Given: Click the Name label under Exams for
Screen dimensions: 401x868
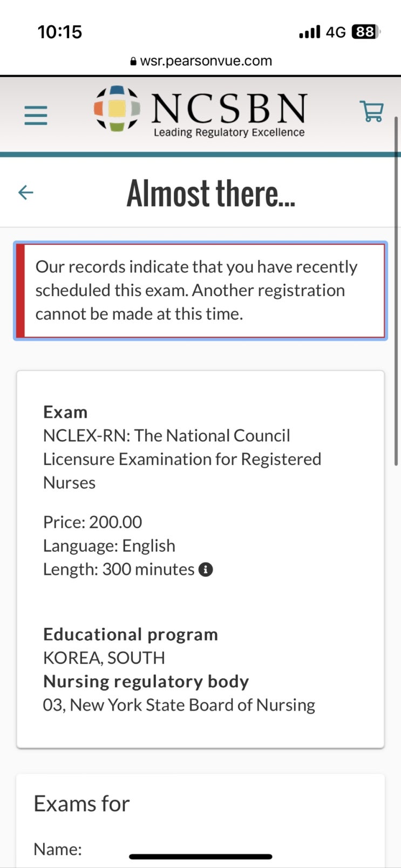Looking at the screenshot, I should [x=58, y=849].
